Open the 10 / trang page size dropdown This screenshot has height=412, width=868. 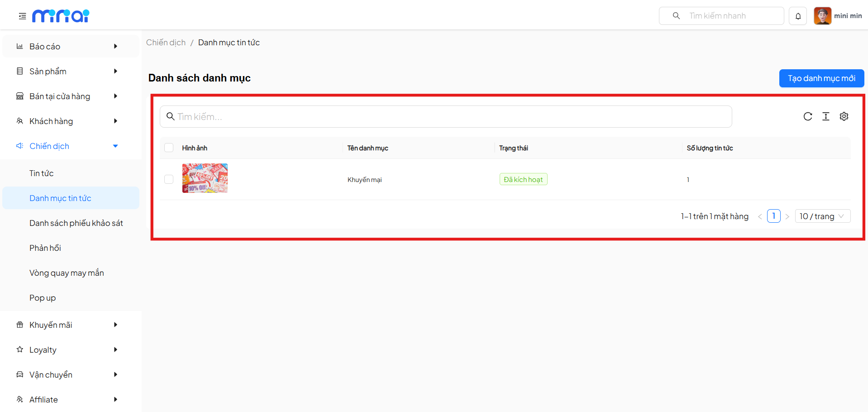pyautogui.click(x=822, y=216)
